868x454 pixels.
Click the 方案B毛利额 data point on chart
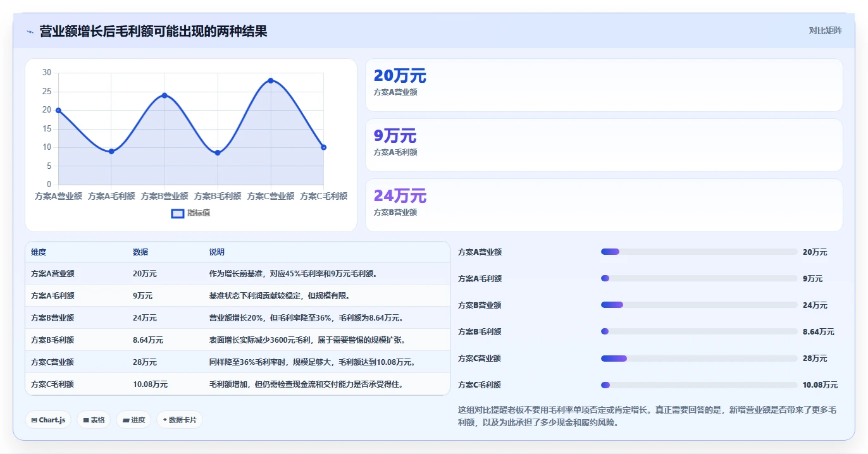click(218, 152)
